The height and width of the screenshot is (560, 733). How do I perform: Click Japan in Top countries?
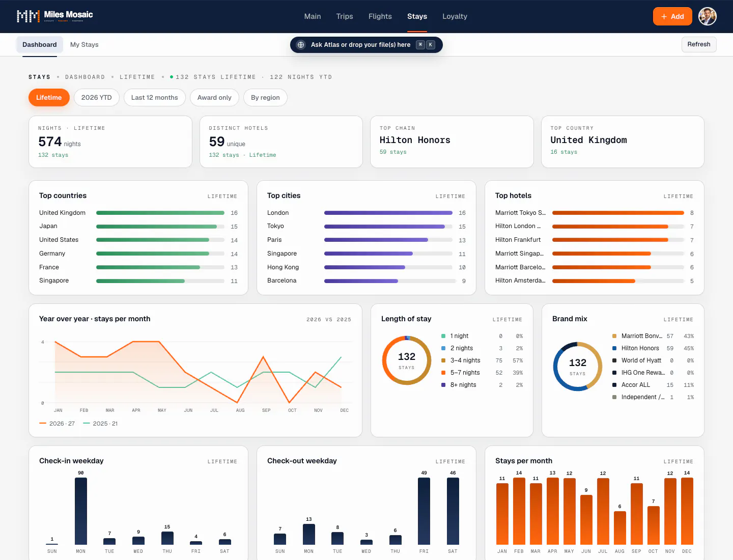138,227
